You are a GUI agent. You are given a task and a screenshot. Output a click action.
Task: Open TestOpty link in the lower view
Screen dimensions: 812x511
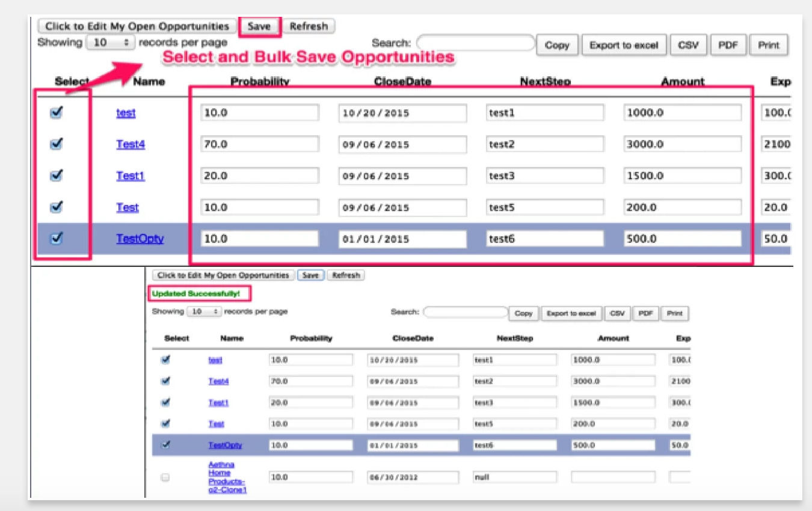coord(225,445)
